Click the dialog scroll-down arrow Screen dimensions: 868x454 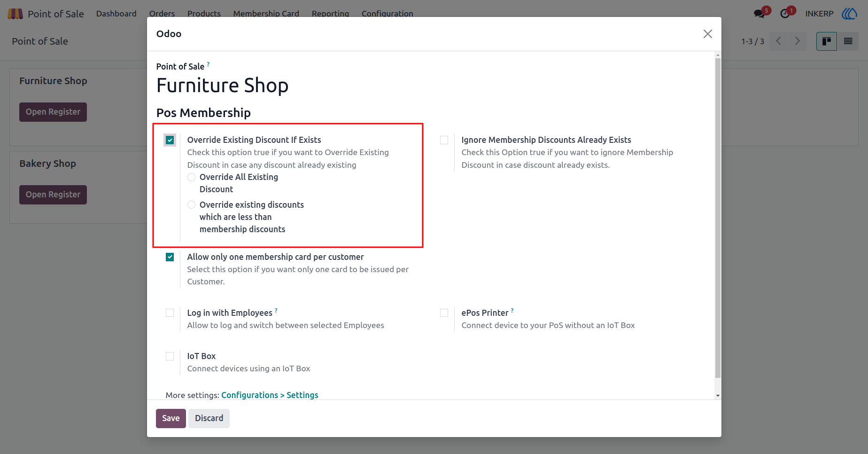pos(718,396)
